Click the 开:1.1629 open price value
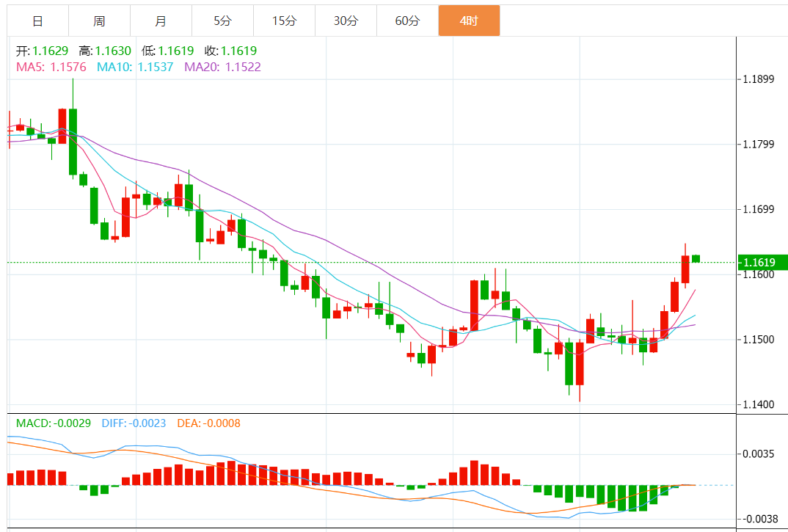Viewport: 788px width, 532px height. [43, 51]
